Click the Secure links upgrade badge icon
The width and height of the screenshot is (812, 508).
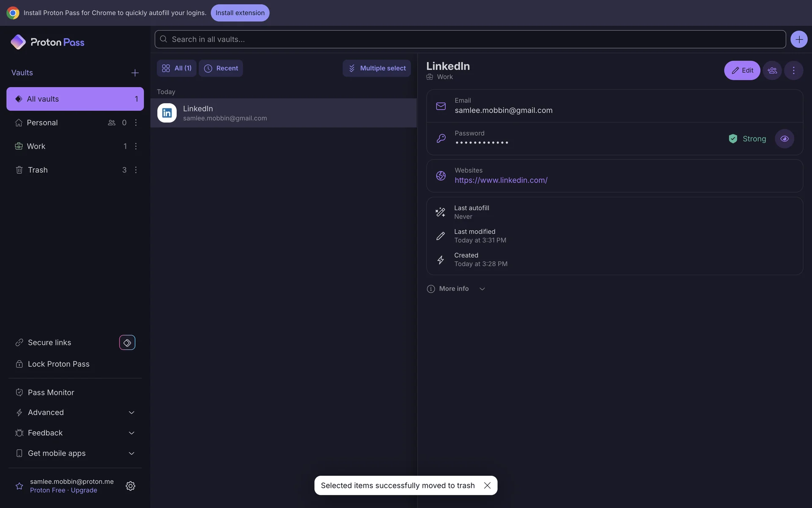[x=127, y=342]
